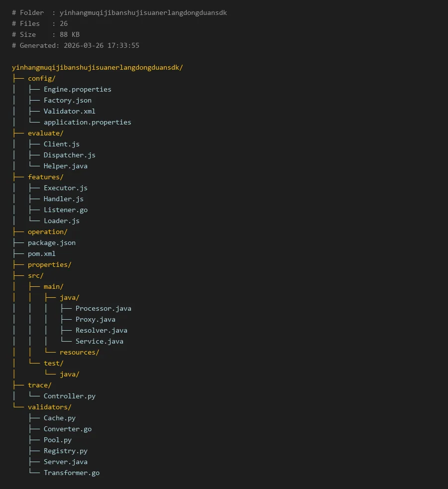This screenshot has width=448, height=489.
Task: Click Controller.py in trace folder
Action: click(69, 396)
